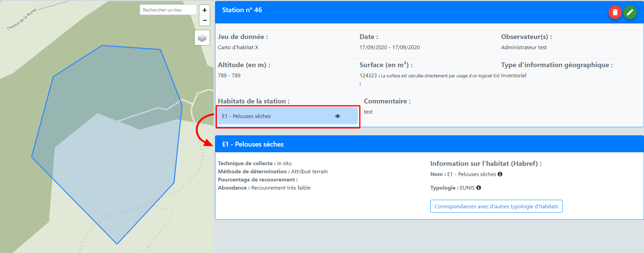Click the comment text test

[368, 112]
